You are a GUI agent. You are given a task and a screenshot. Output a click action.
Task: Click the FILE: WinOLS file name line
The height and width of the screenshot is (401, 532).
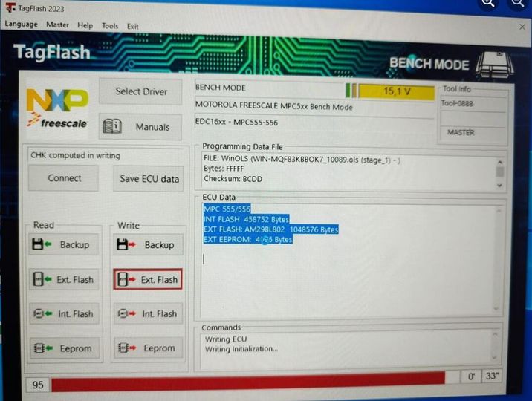tap(302, 160)
